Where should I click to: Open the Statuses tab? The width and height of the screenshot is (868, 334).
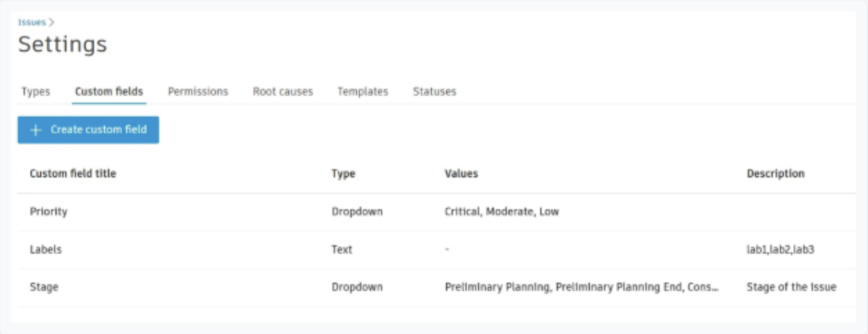pos(434,91)
